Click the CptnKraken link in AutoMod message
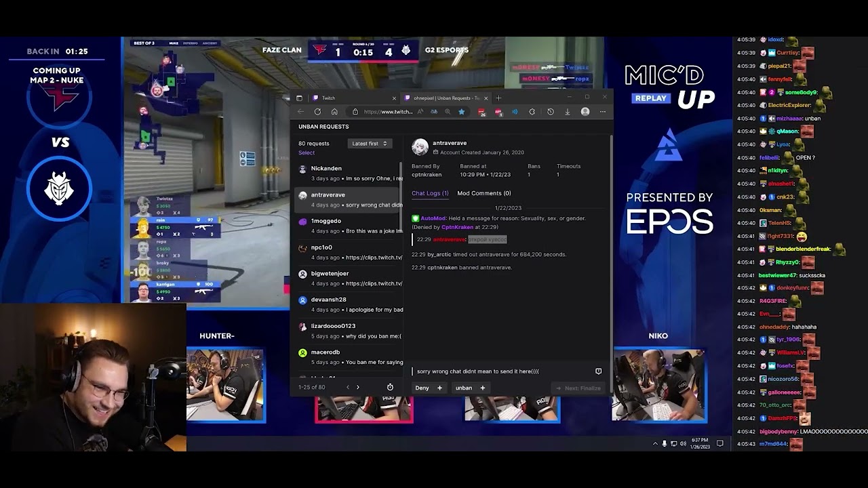The height and width of the screenshot is (488, 868). click(x=458, y=227)
